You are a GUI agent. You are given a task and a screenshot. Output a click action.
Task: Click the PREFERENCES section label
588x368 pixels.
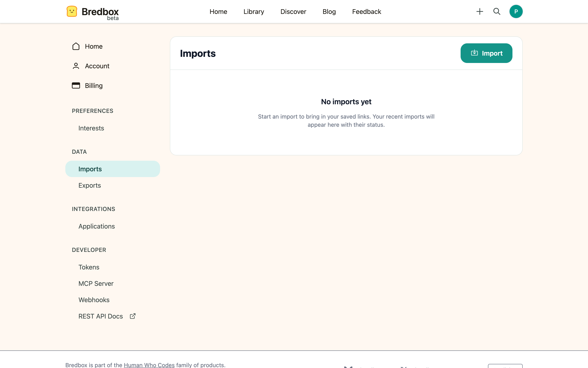[x=92, y=111]
